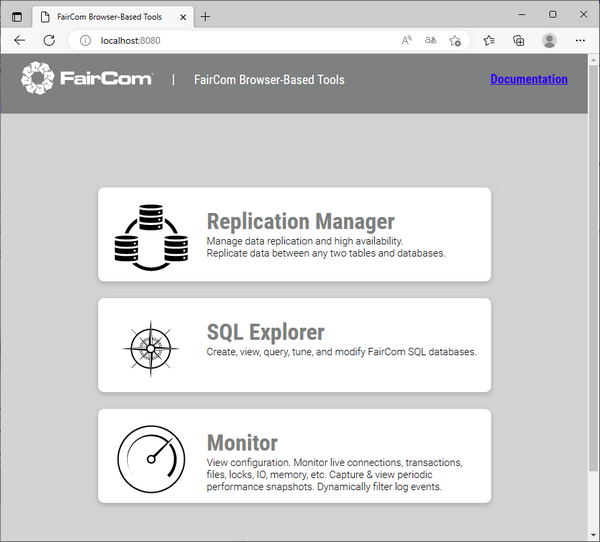Open the SQL Explorer heading

pos(266,332)
